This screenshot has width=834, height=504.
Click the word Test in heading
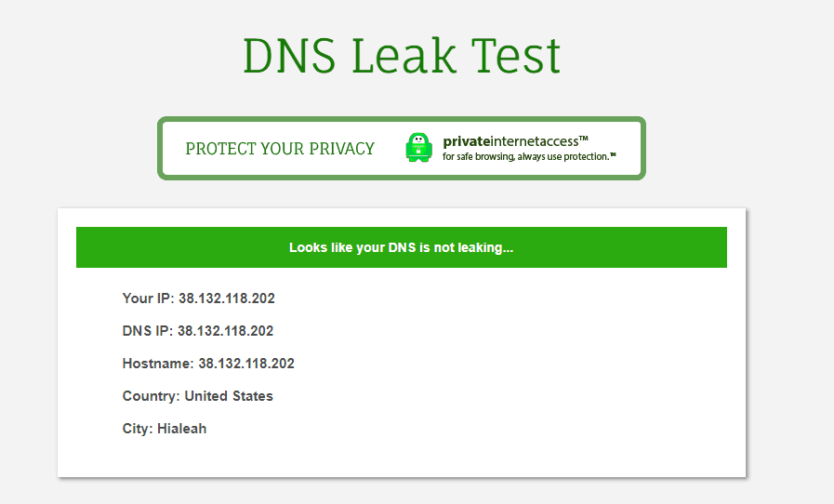(516, 56)
